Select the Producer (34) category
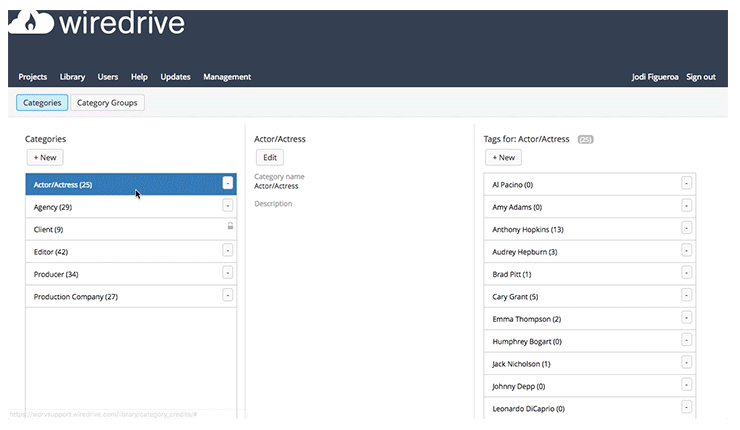Image resolution: width=740 pixels, height=430 pixels. 131,274
